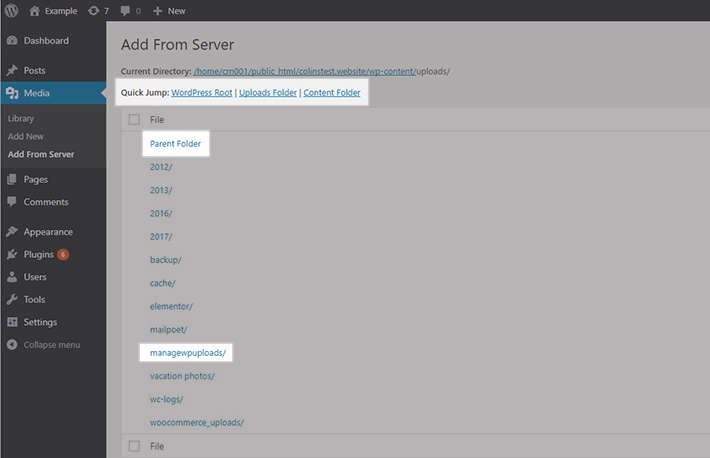
Task: Open Plugins via its plug icon
Action: [12, 254]
